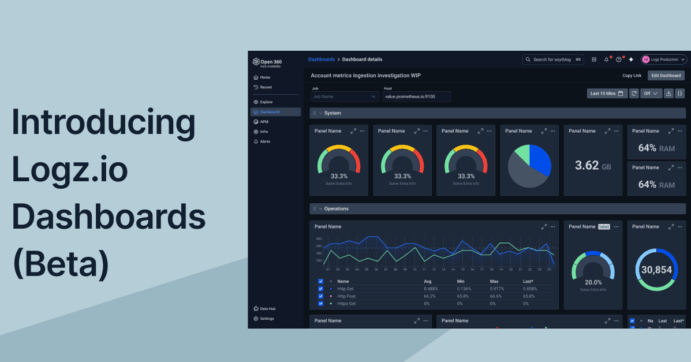Image resolution: width=691 pixels, height=362 pixels.
Task: Click the refresh dashboard icon
Action: [634, 93]
